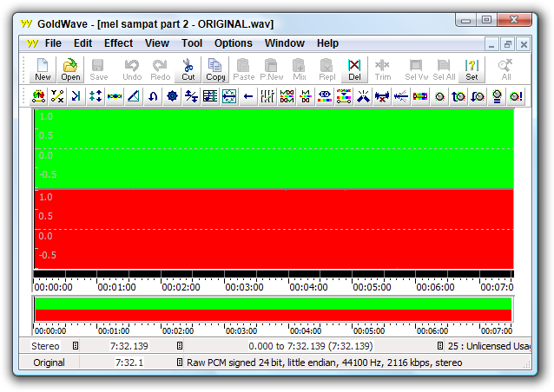Click the left arrow icon in the effects toolbar
This screenshot has width=554, height=392.
(248, 96)
